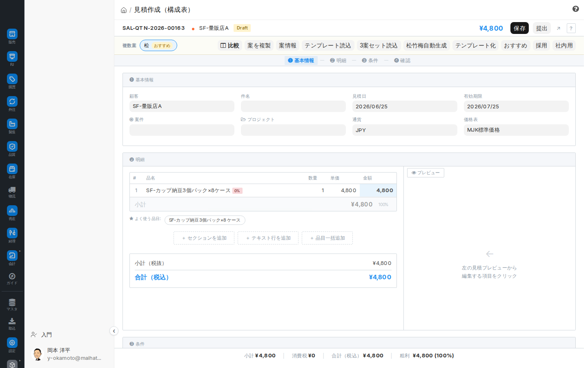
Task: Click + 品目一括追加
Action: click(x=327, y=238)
